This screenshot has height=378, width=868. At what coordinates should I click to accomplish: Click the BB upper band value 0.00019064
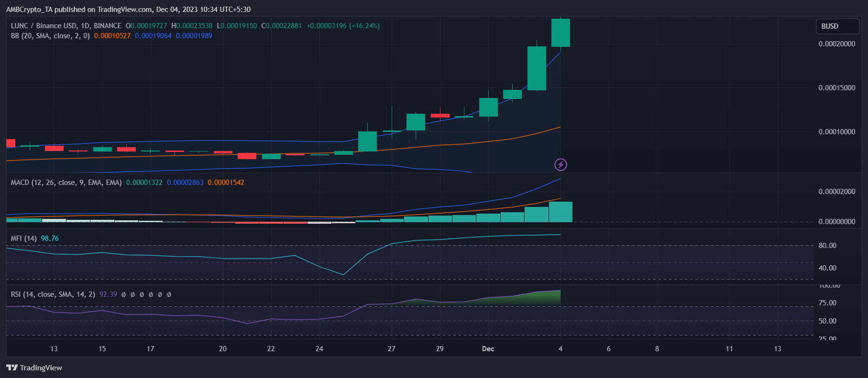[x=153, y=36]
